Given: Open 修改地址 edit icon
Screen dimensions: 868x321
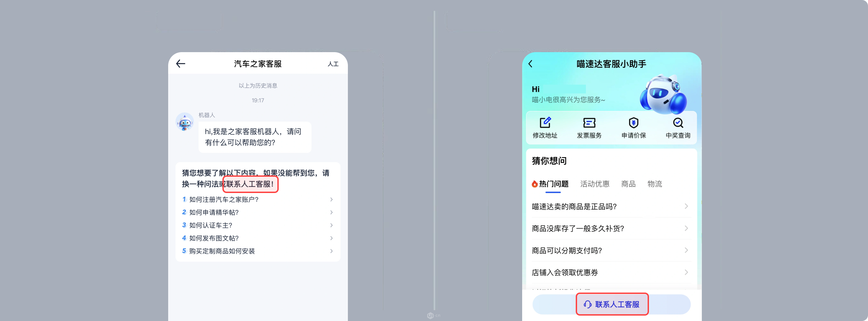Looking at the screenshot, I should coord(545,123).
